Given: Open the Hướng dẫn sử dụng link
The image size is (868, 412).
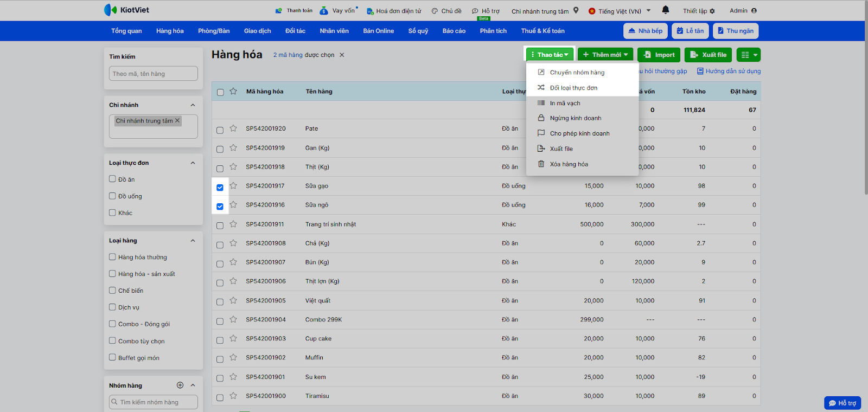Looking at the screenshot, I should tap(732, 71).
